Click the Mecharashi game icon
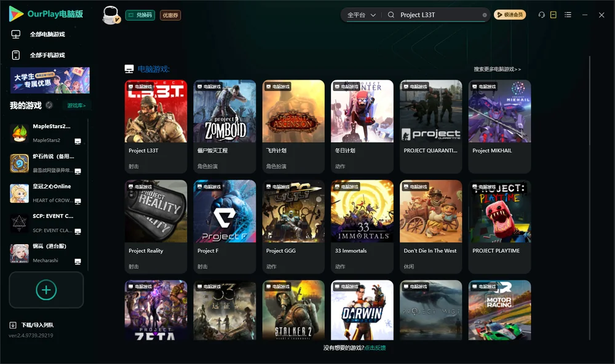 tap(19, 253)
